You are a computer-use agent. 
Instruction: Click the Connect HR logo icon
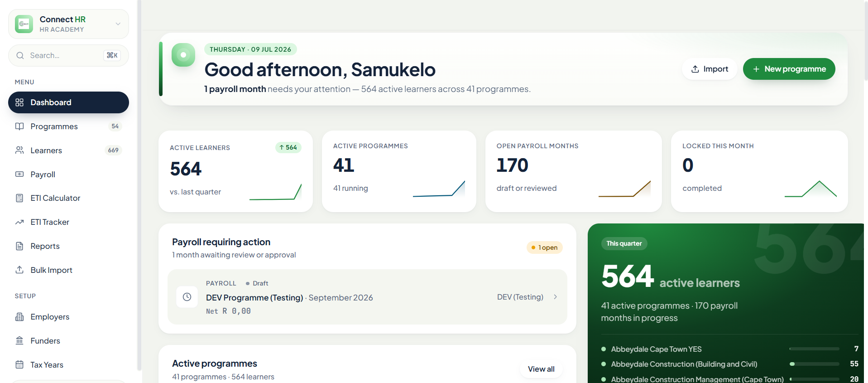(x=24, y=24)
